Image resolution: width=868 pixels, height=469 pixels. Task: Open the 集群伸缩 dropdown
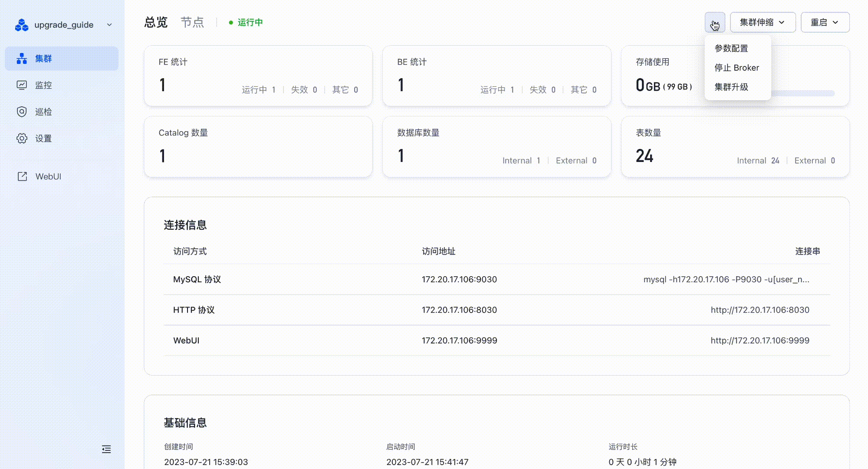(x=763, y=22)
